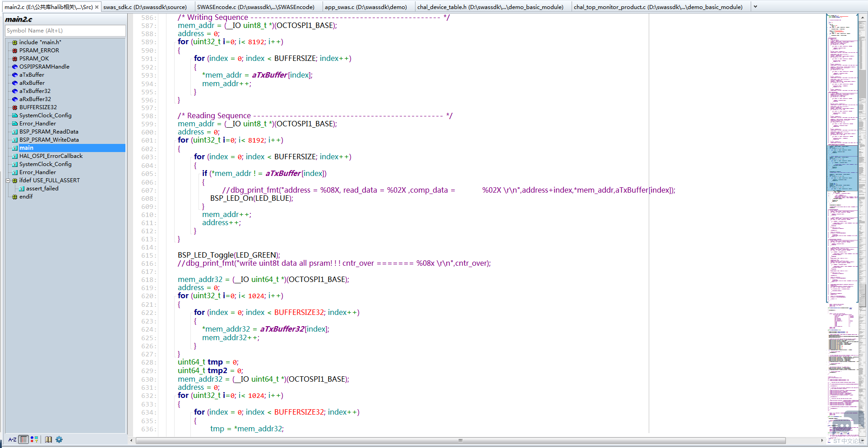Viewport: 868px width, 448px height.
Task: Click the open book reference icon
Action: pos(48,439)
